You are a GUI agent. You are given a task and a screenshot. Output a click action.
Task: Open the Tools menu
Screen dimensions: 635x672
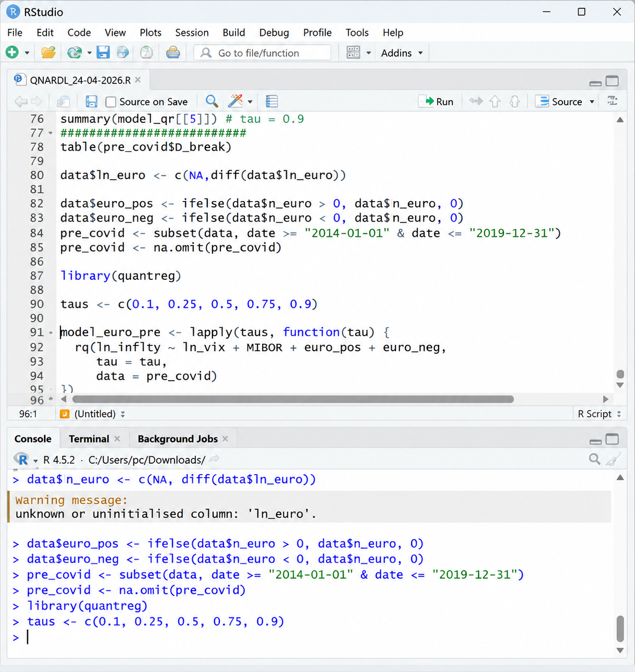[357, 32]
